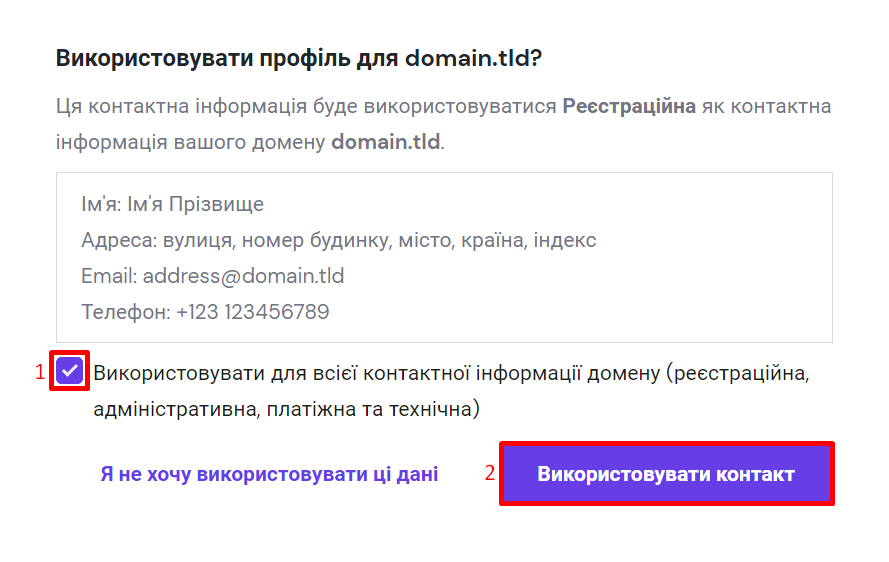The image size is (889, 562).
Task: Click the heading Використовувати профіль для domain.tld?
Action: click(x=298, y=58)
